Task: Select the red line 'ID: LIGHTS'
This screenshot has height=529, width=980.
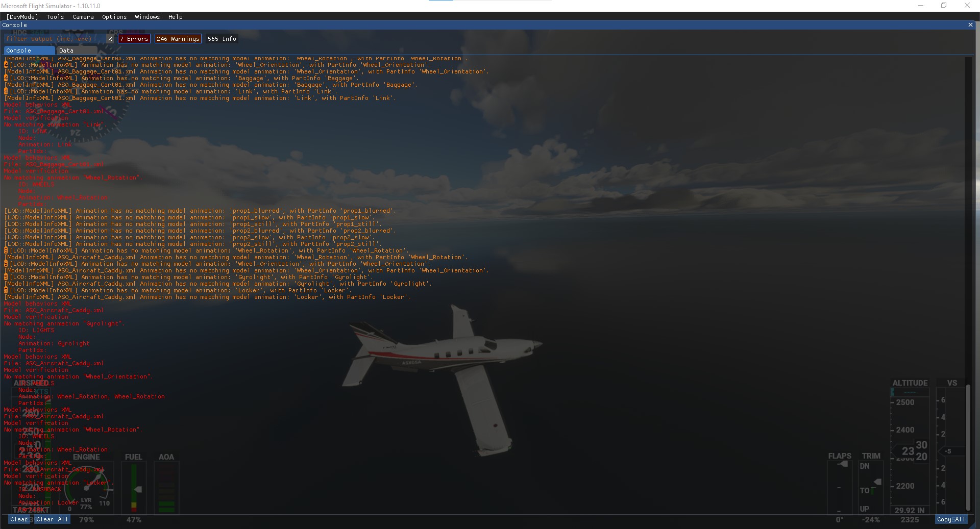Action: pyautogui.click(x=36, y=330)
